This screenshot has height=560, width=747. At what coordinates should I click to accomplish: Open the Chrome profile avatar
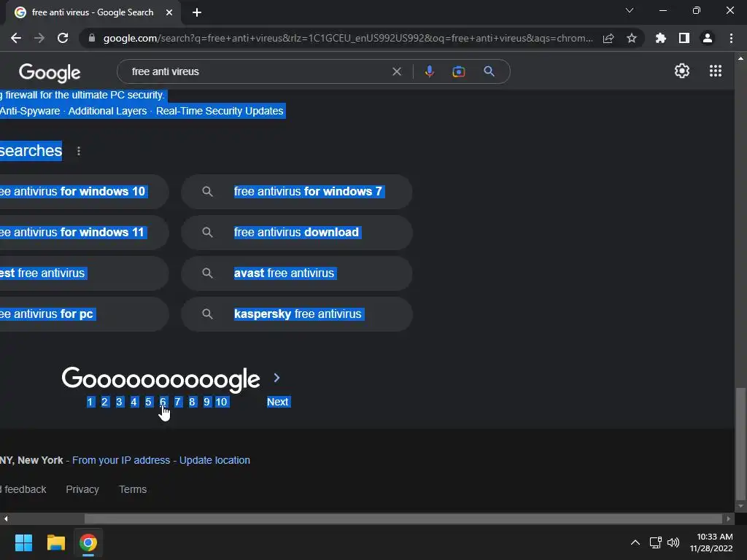click(708, 38)
